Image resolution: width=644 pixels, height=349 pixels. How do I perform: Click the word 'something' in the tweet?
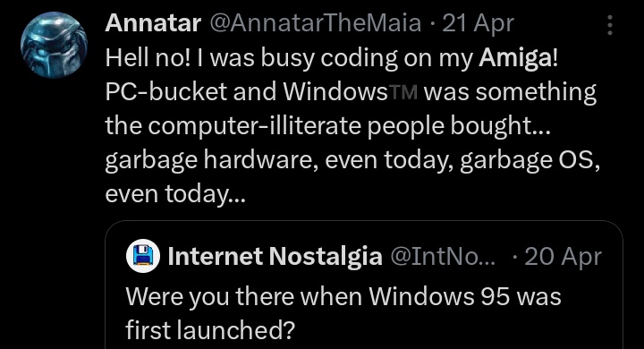(536, 92)
